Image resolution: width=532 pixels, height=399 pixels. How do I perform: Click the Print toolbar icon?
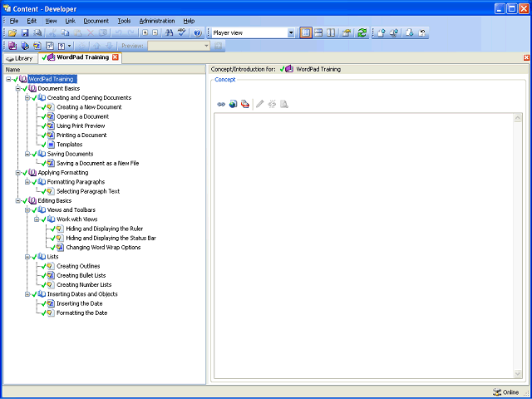(37, 33)
